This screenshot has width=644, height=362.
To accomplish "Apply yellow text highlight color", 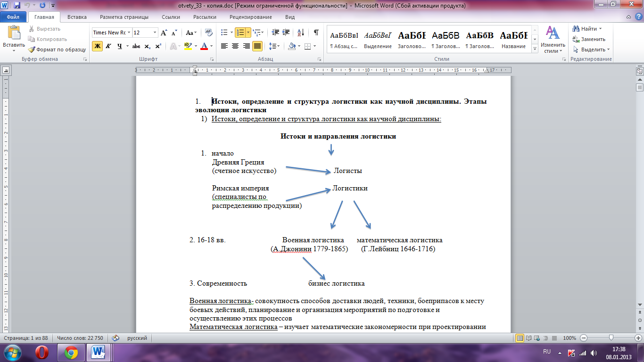I will coord(187,46).
